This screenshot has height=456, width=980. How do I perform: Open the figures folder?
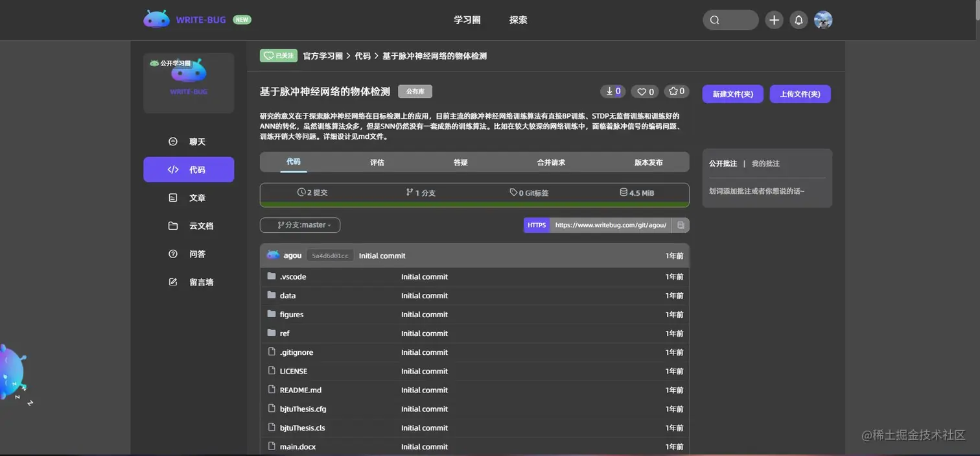(x=292, y=315)
